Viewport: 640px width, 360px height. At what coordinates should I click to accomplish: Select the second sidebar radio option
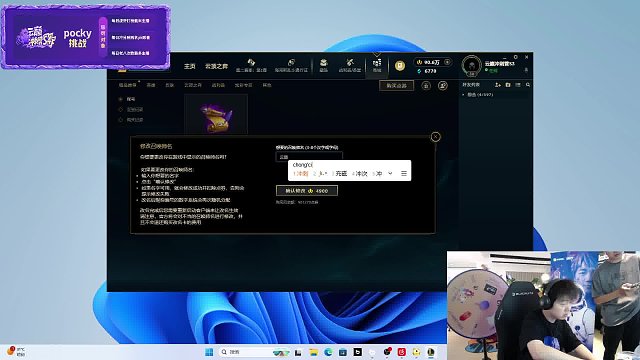tap(131, 109)
